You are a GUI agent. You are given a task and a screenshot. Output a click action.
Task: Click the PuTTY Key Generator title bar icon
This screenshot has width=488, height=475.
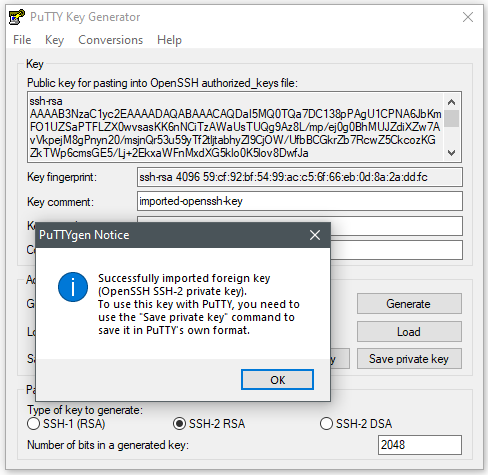click(x=17, y=17)
